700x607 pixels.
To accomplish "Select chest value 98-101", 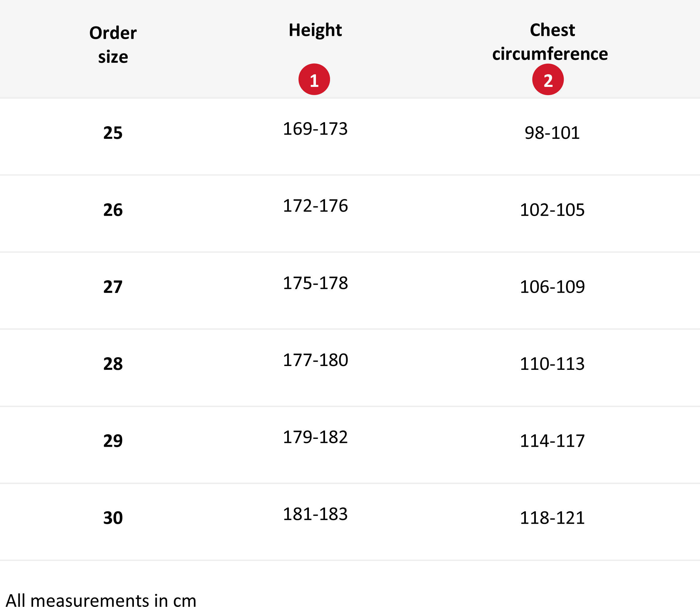I will coord(552,133).
